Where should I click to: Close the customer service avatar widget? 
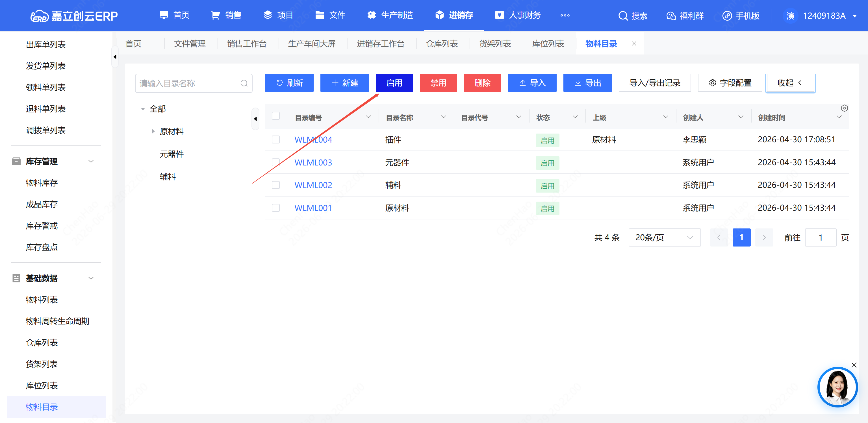(854, 365)
